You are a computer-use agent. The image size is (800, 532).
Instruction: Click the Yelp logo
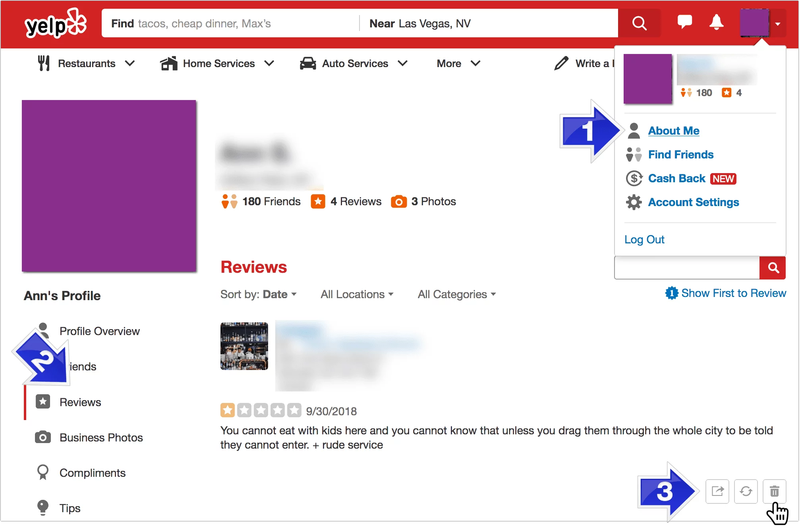point(56,23)
